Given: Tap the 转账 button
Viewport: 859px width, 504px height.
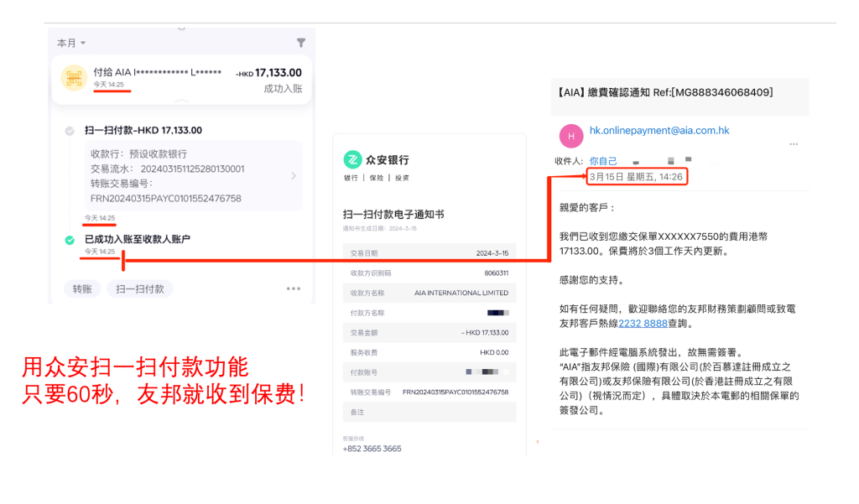Looking at the screenshot, I should (x=82, y=288).
